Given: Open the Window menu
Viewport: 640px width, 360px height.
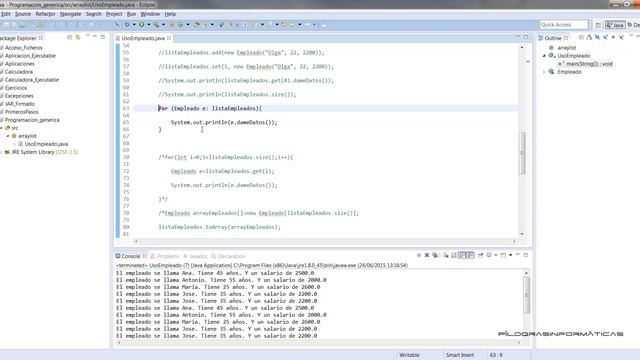Looking at the screenshot, I should [150, 14].
